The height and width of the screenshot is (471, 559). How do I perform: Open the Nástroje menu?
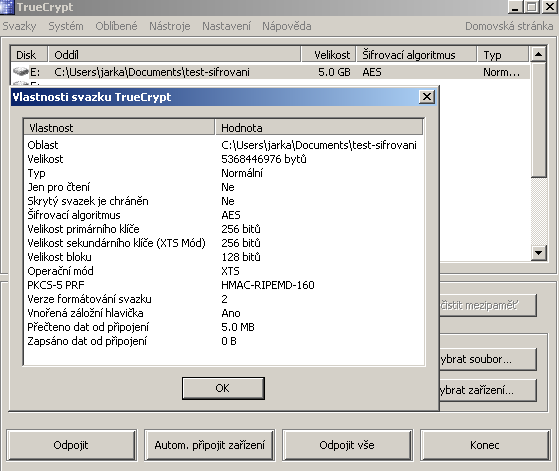pos(170,26)
